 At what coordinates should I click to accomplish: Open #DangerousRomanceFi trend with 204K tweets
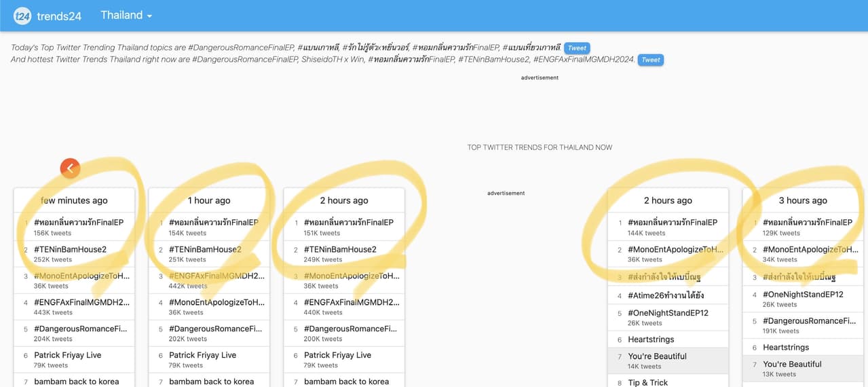point(81,329)
